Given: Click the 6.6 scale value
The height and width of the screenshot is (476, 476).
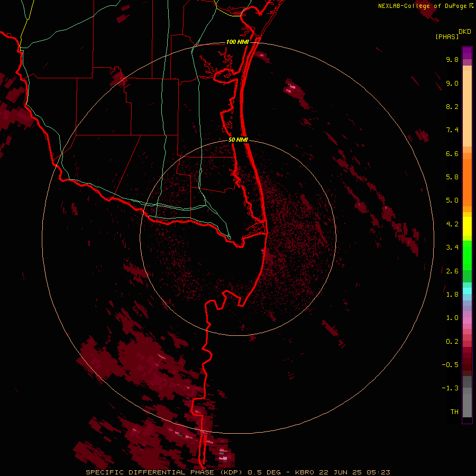Looking at the screenshot, I should [x=452, y=153].
